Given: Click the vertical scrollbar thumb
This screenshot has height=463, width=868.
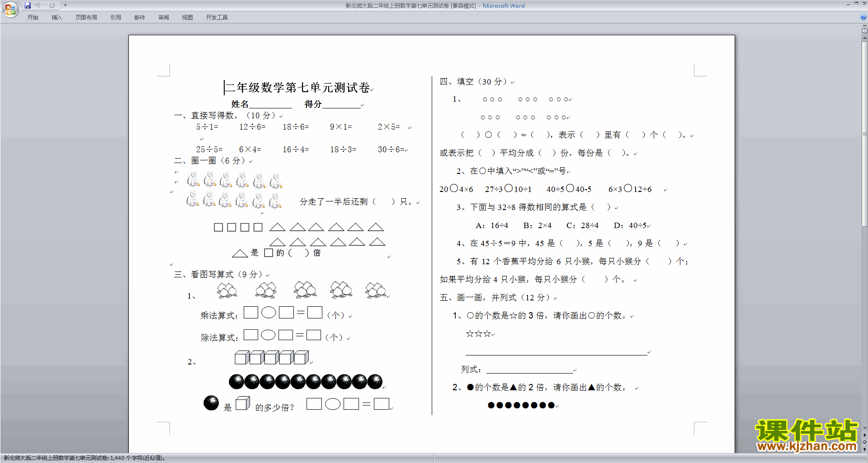Looking at the screenshot, I should click(864, 134).
